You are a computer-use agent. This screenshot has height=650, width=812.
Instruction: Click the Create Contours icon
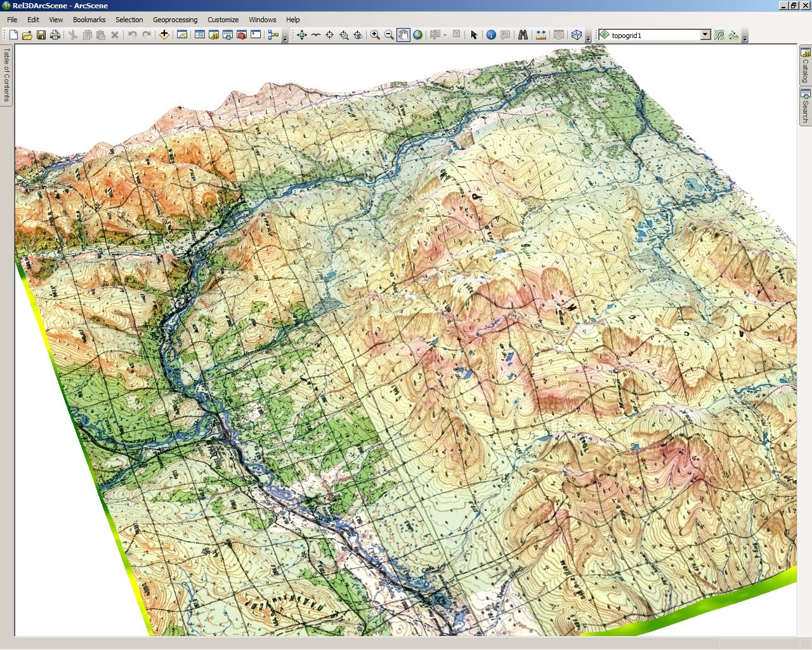[x=719, y=35]
